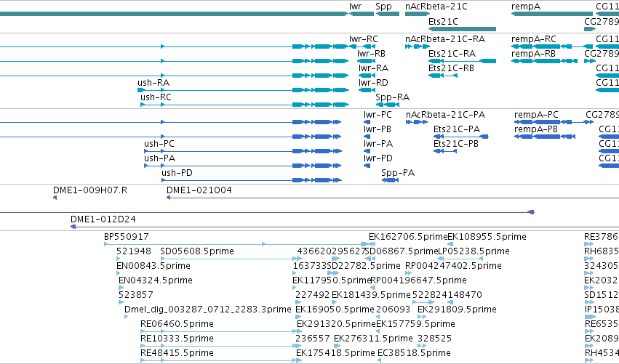Screen dimensions: 619x364
Task: Open the 328525 EST label
Action: pyautogui.click(x=435, y=339)
